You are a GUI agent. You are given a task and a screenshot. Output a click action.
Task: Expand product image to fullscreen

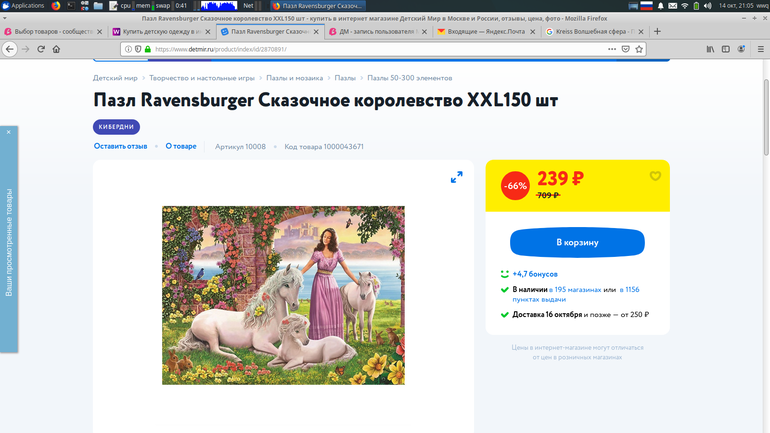[x=456, y=177]
